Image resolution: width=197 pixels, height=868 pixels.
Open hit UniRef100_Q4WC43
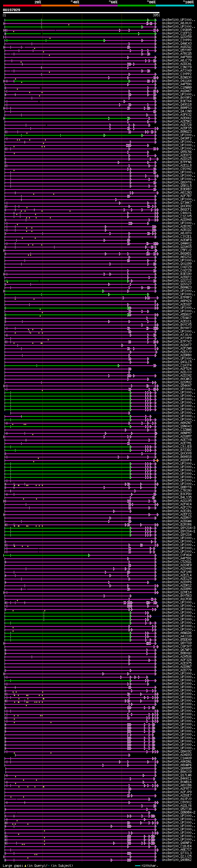pyautogui.click(x=177, y=43)
